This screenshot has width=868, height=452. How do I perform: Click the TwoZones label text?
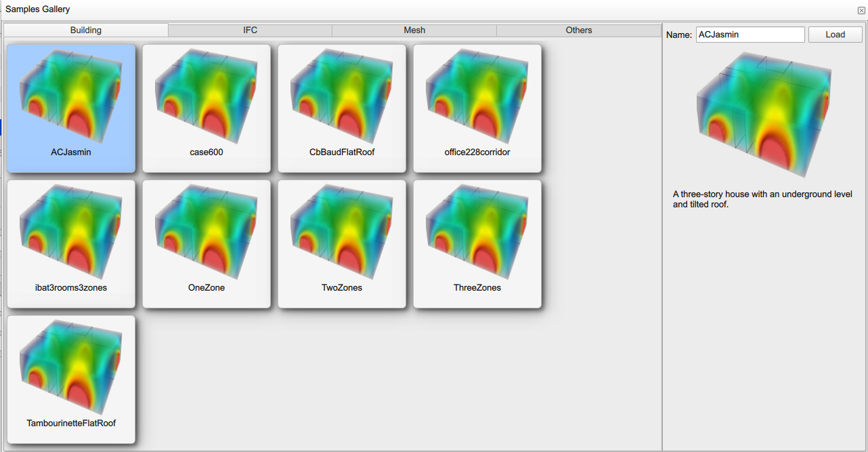[x=342, y=288]
